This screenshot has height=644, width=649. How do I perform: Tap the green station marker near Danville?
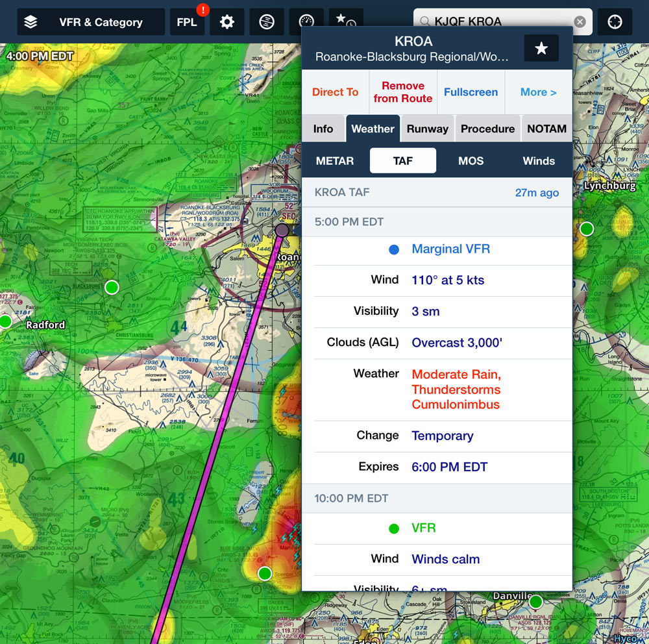click(535, 602)
